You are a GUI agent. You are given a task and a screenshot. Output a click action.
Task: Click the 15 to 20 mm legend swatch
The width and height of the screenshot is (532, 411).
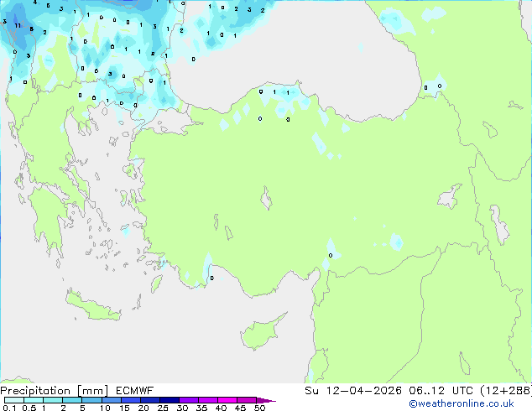(x=130, y=400)
